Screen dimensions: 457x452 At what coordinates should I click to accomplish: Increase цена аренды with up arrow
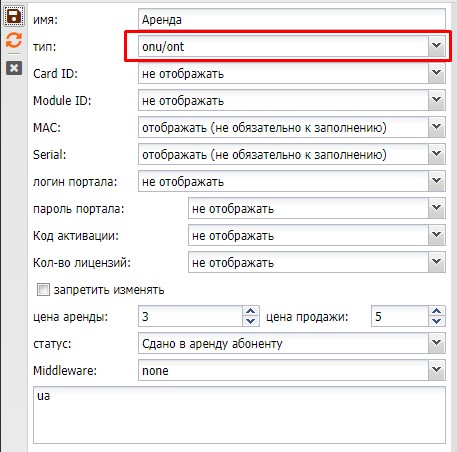[251, 311]
